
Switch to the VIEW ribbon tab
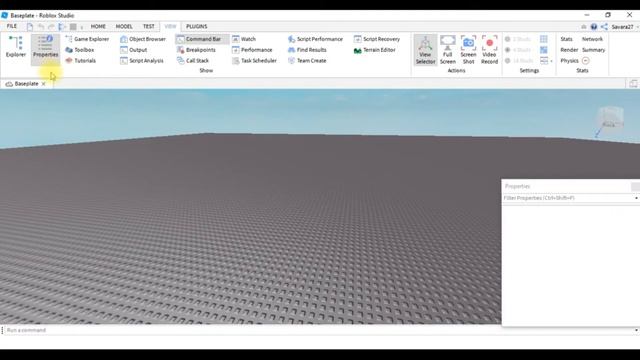coord(170,26)
